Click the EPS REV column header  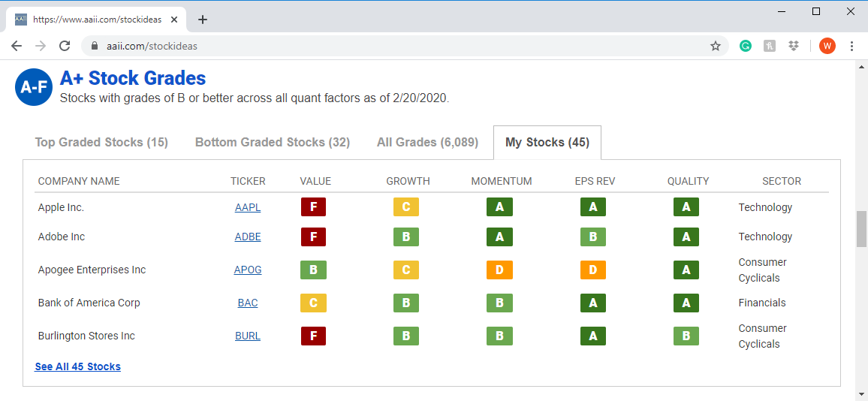tap(595, 181)
